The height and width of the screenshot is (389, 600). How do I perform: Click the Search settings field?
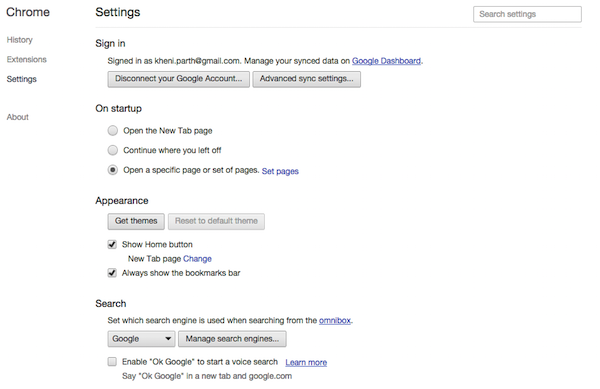click(x=527, y=14)
